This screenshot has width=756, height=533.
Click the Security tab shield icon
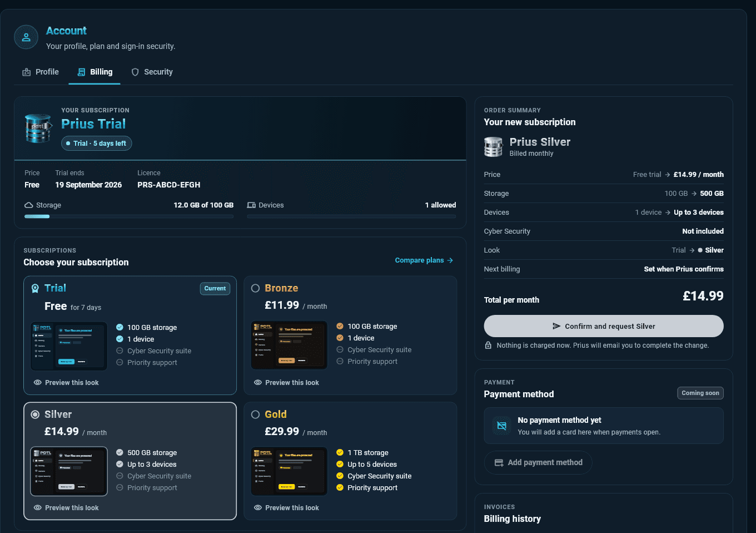point(135,72)
